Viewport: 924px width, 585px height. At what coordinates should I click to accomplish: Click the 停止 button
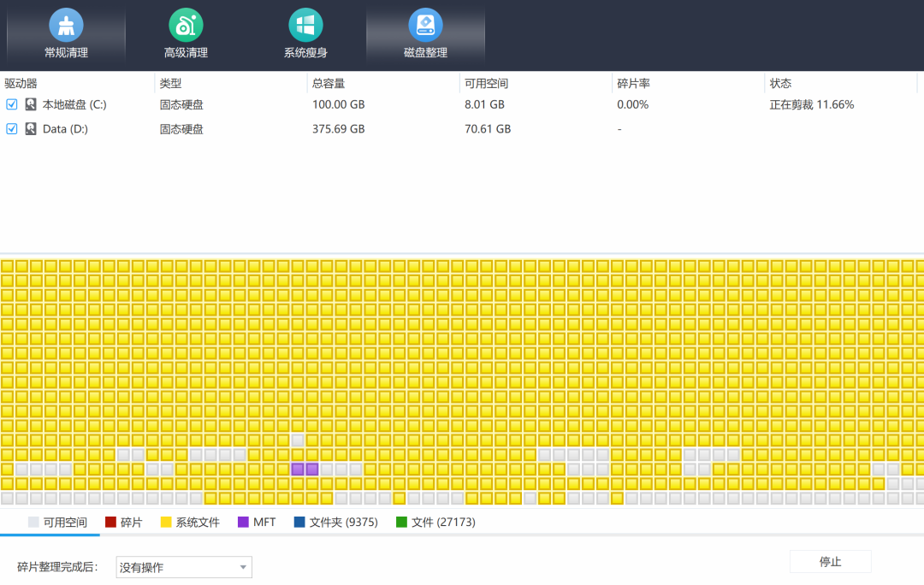click(830, 562)
